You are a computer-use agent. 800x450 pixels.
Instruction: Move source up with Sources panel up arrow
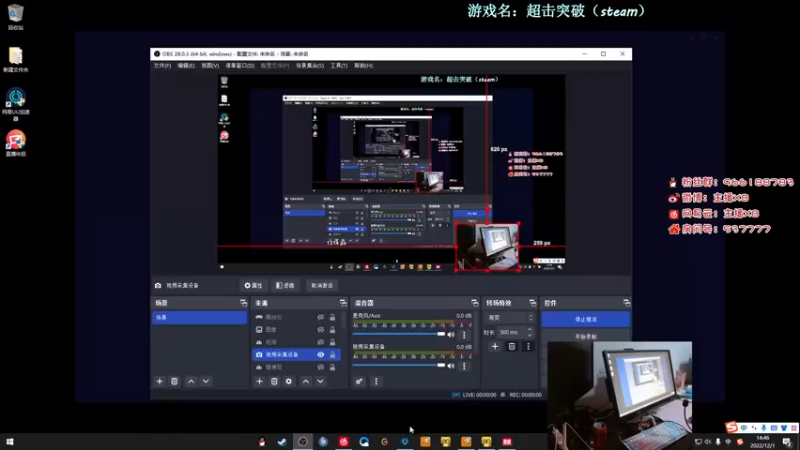click(x=306, y=381)
